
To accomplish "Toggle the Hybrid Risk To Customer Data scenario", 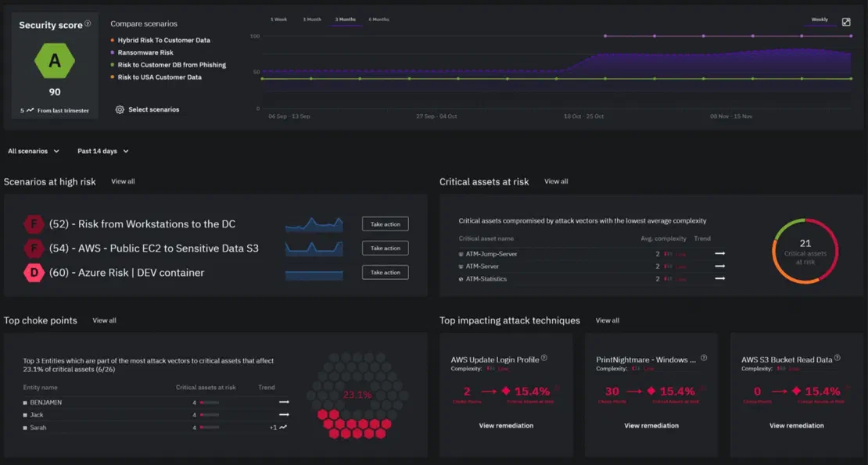I will [x=160, y=41].
